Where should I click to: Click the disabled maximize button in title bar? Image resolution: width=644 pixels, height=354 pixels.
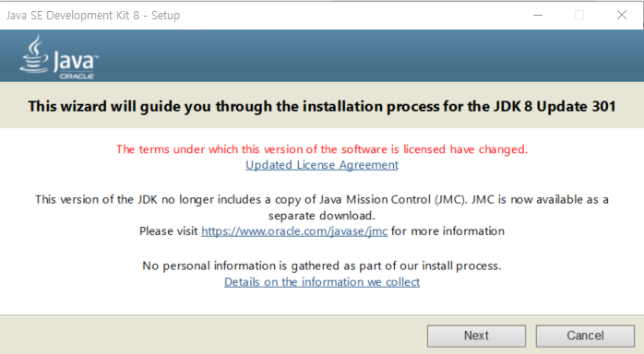coord(579,15)
